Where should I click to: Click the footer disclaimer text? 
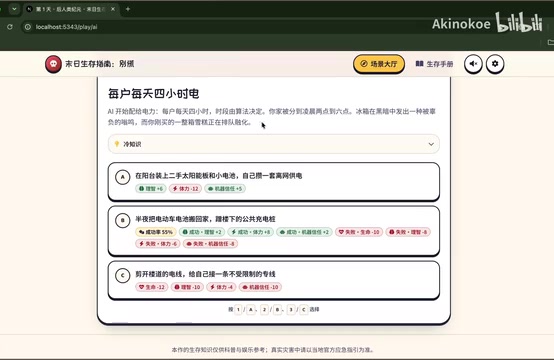pos(272,350)
